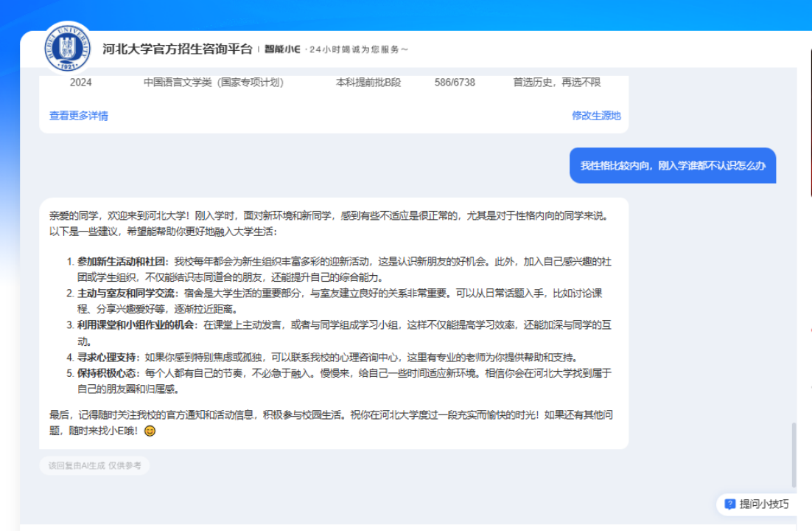The image size is (812, 531).
Task: Click the 修改生源地 link
Action: [x=596, y=116]
